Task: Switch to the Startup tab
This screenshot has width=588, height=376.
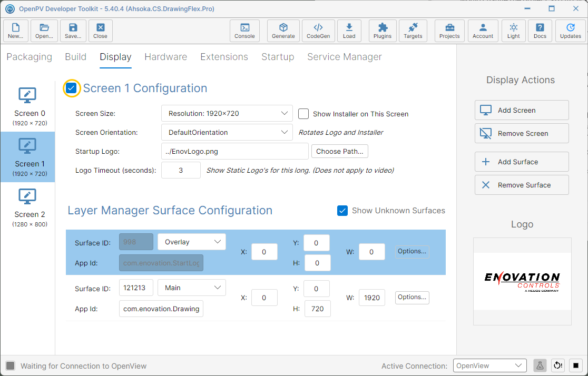Action: point(278,56)
